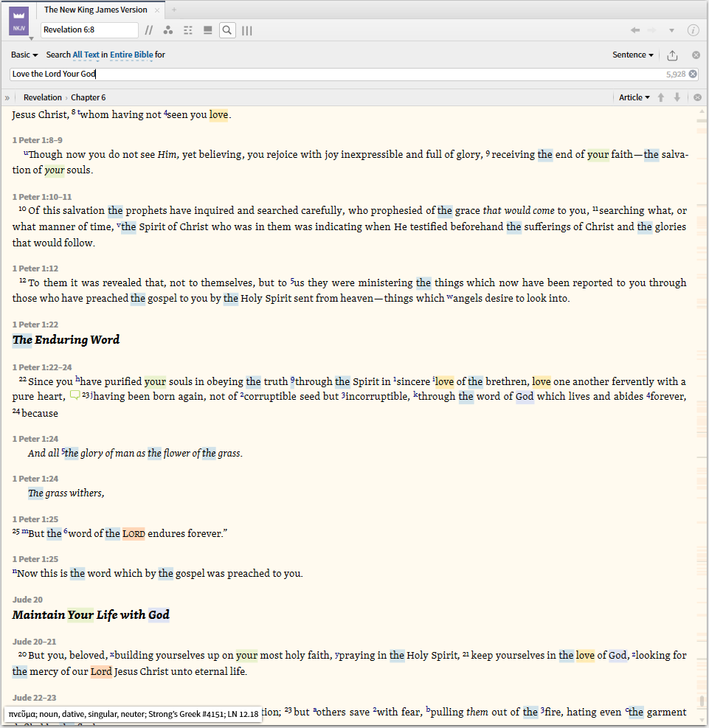Open the NKJV resource icon menu

click(x=19, y=21)
